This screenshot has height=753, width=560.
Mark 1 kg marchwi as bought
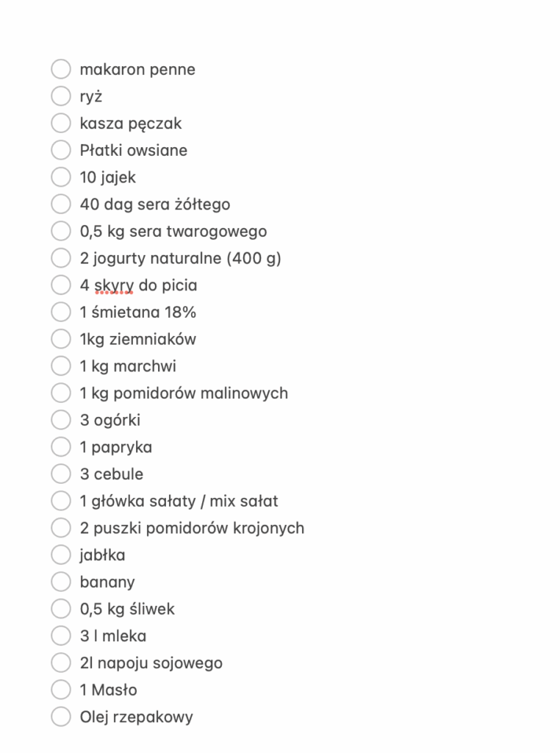60,365
